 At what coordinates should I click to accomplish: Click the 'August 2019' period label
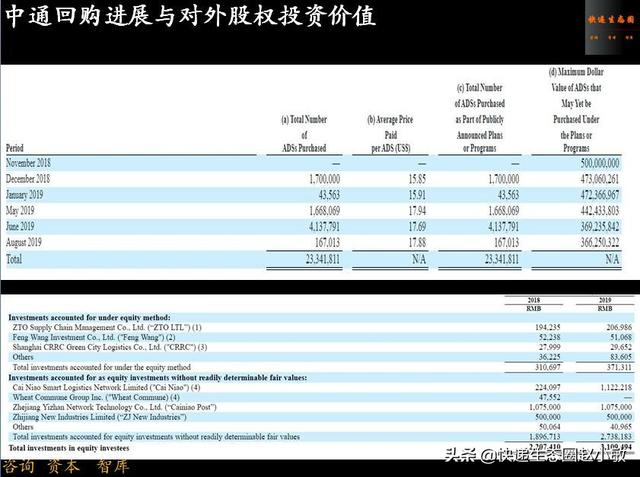(x=24, y=242)
